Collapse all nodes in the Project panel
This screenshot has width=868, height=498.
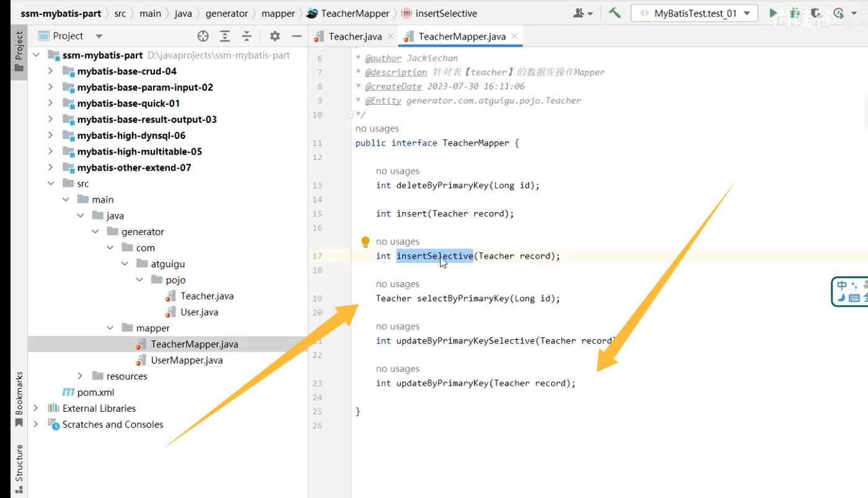[x=247, y=36]
